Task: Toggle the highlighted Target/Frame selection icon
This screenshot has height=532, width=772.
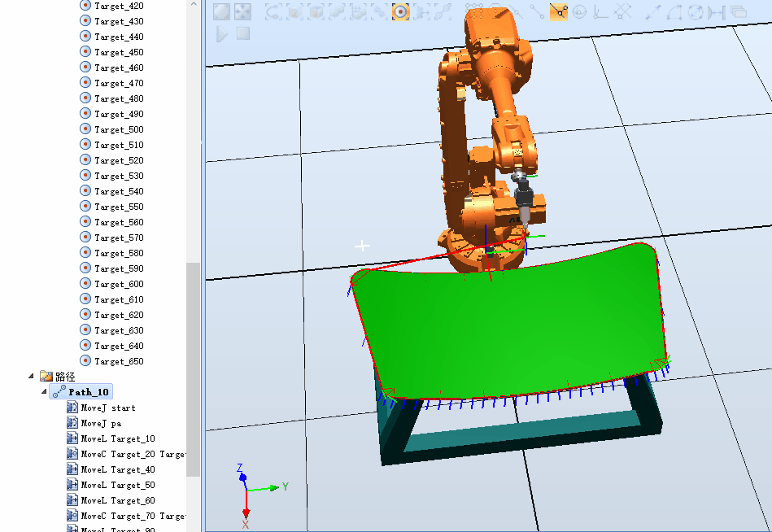Action: click(401, 12)
